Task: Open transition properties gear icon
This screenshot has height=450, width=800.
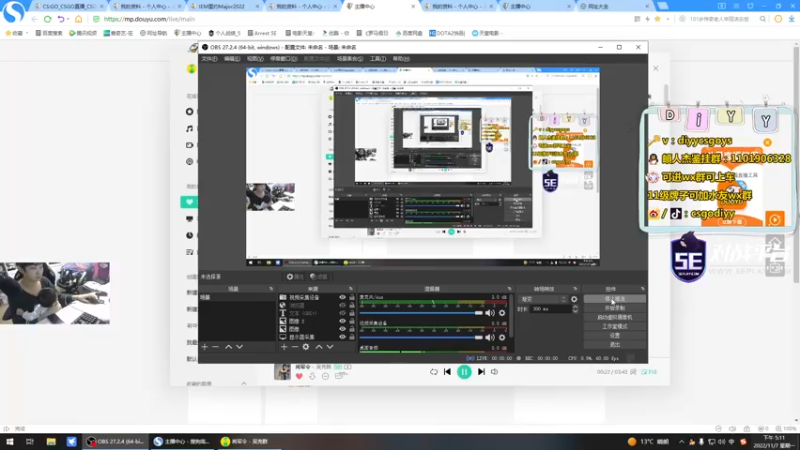Action: tap(574, 299)
